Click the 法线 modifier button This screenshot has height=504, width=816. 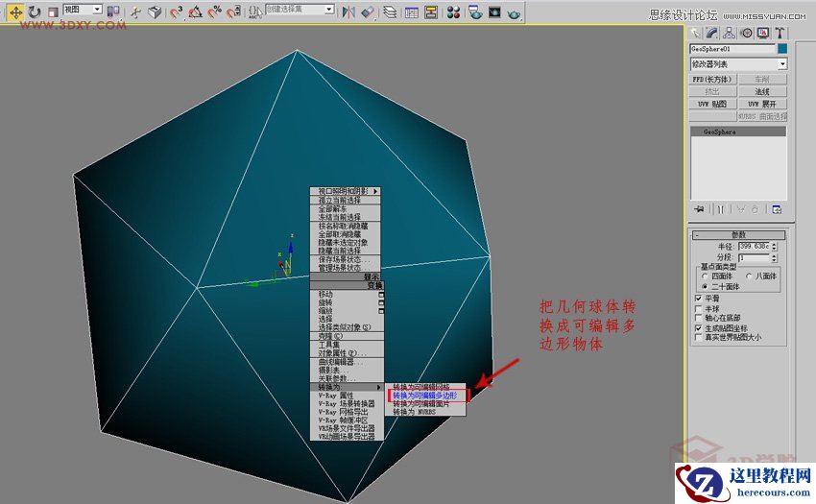pos(762,91)
